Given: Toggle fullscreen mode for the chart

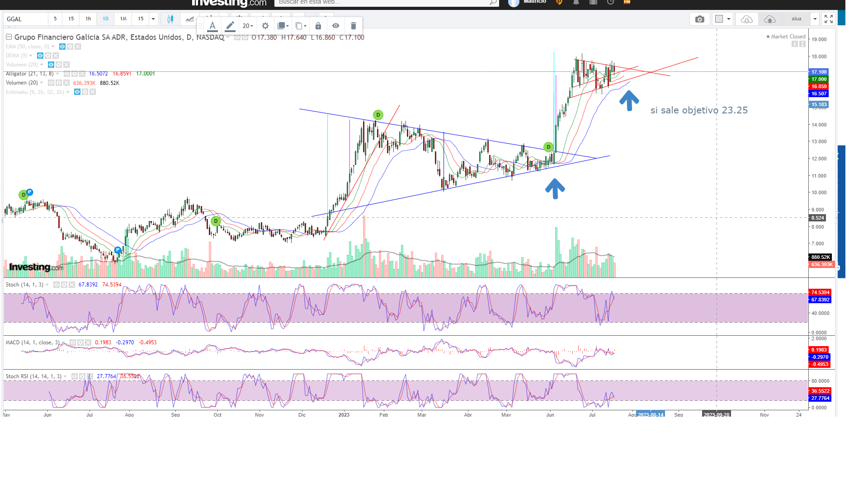Looking at the screenshot, I should point(829,19).
